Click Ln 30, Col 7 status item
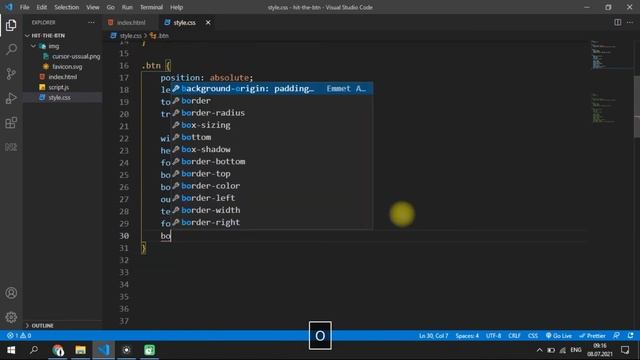The image size is (640, 360). pyautogui.click(x=433, y=336)
